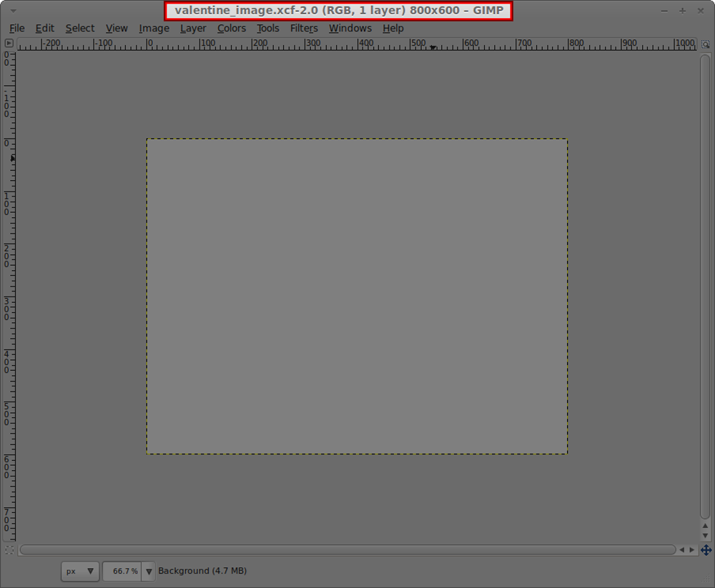Viewport: 715px width, 588px height.
Task: Open the File menu
Action: (16, 28)
